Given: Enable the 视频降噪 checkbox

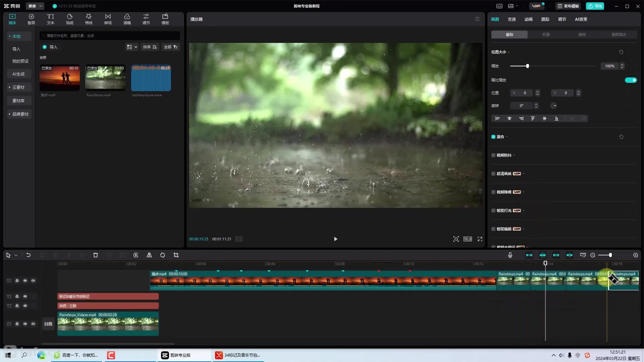Looking at the screenshot, I should click(493, 192).
